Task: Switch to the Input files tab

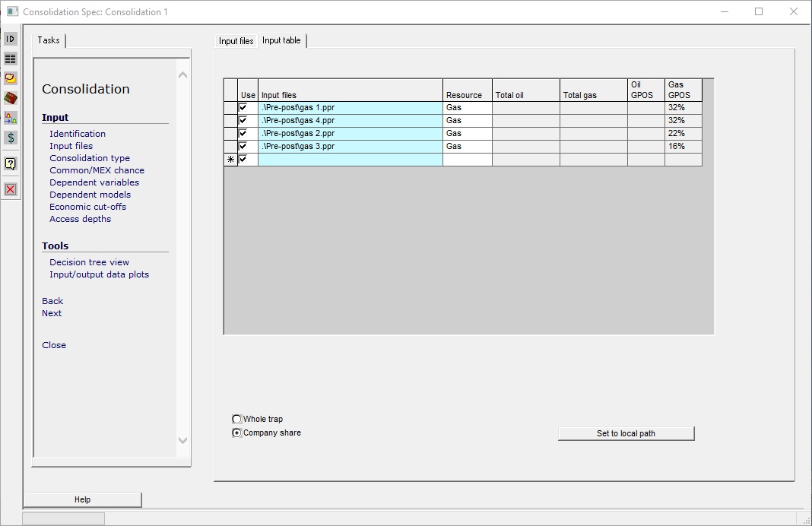Action: [236, 41]
